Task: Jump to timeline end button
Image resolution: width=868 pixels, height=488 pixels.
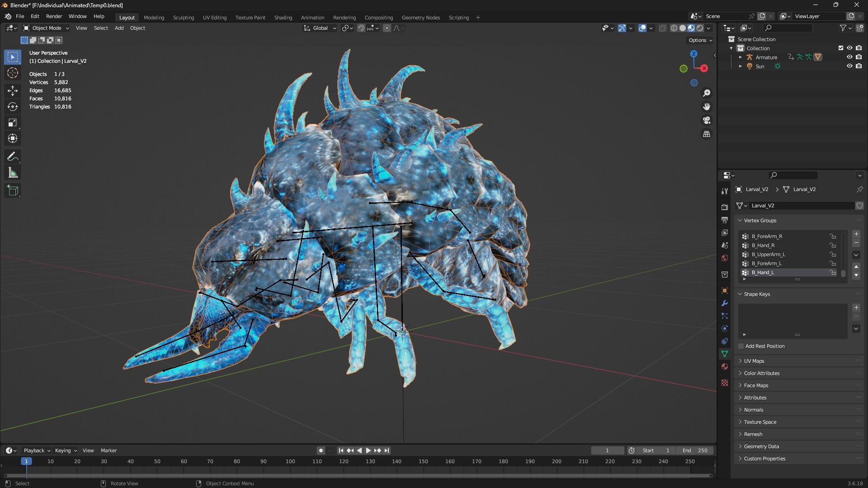Action: coord(387,450)
